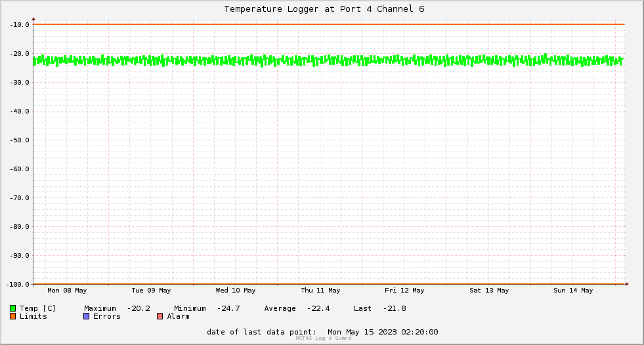Click the -100.0 y-axis label
The height and width of the screenshot is (345, 644).
point(18,284)
